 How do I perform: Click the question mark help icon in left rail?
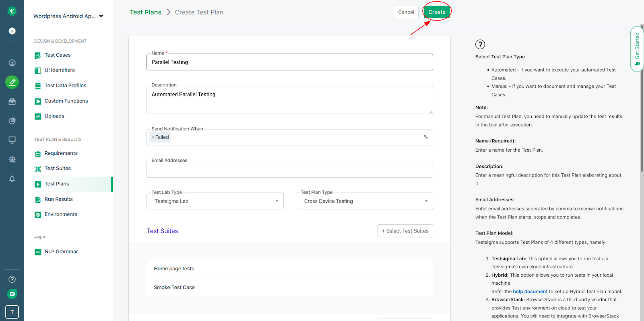[x=12, y=279]
